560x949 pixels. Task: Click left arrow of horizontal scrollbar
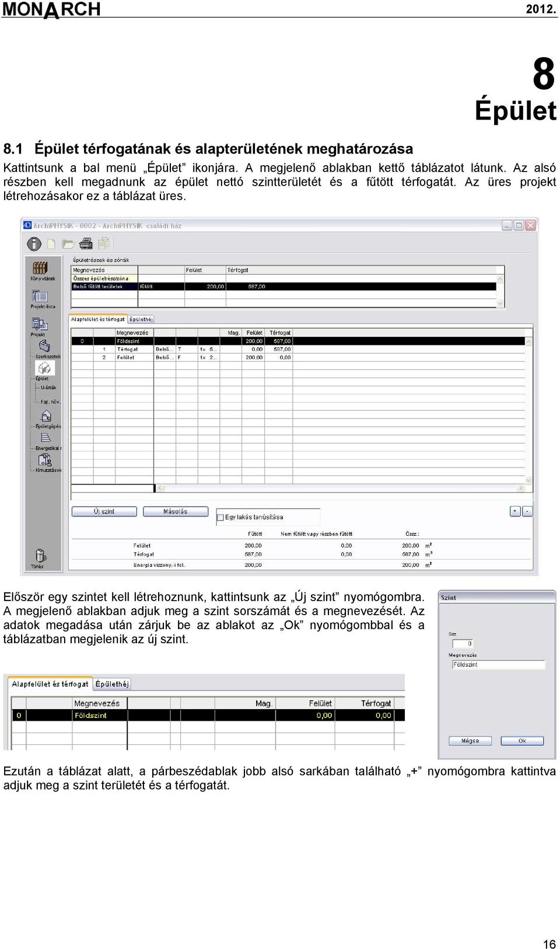160,488
